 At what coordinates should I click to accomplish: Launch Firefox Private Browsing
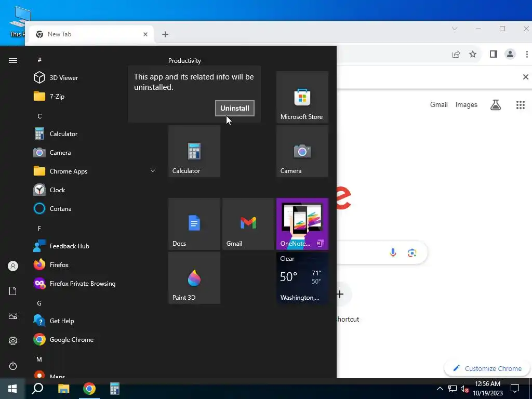tap(95, 283)
